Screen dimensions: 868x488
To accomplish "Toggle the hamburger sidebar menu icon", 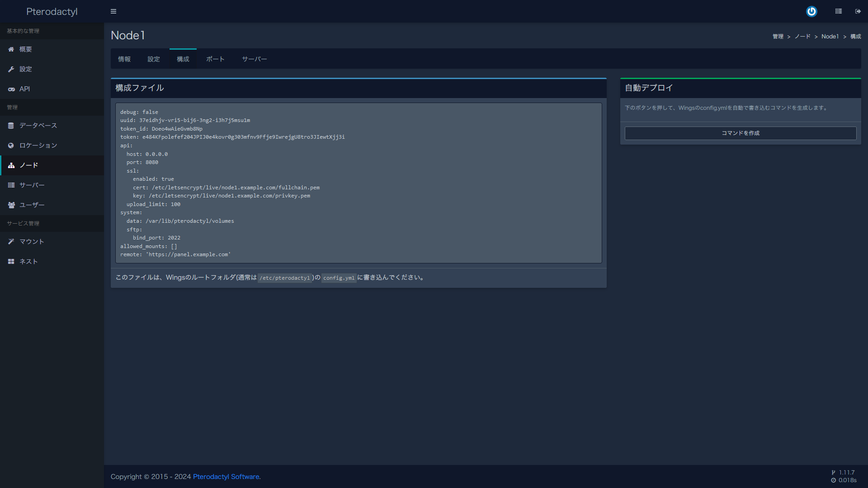I will (113, 11).
